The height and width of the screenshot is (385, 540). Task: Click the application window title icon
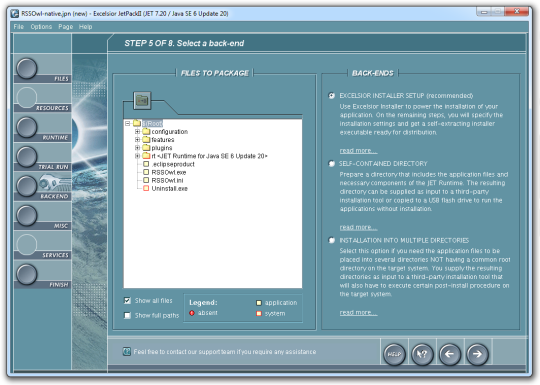pos(15,13)
